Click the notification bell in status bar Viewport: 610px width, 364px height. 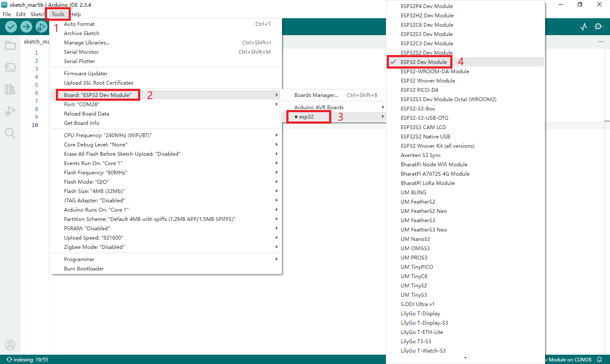click(x=599, y=359)
